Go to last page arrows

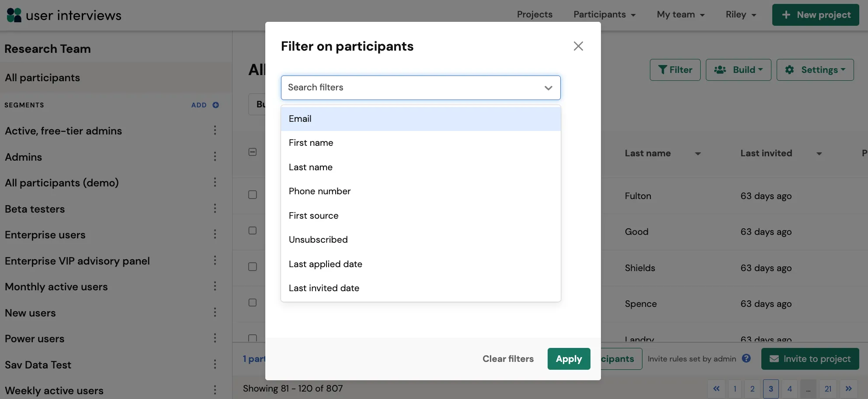coord(849,389)
